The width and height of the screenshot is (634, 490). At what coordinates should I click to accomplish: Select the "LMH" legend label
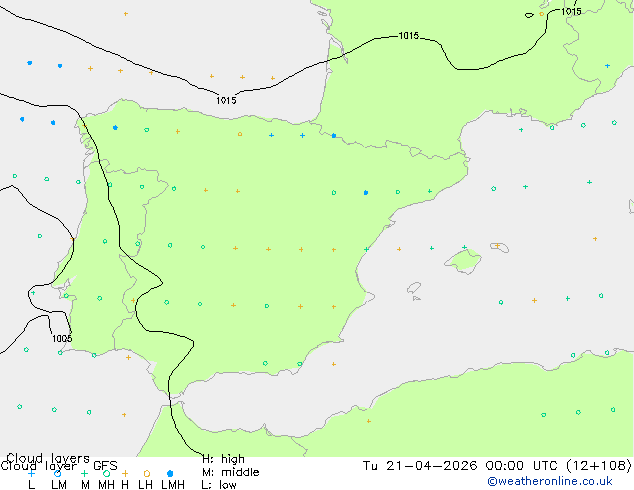pyautogui.click(x=173, y=484)
